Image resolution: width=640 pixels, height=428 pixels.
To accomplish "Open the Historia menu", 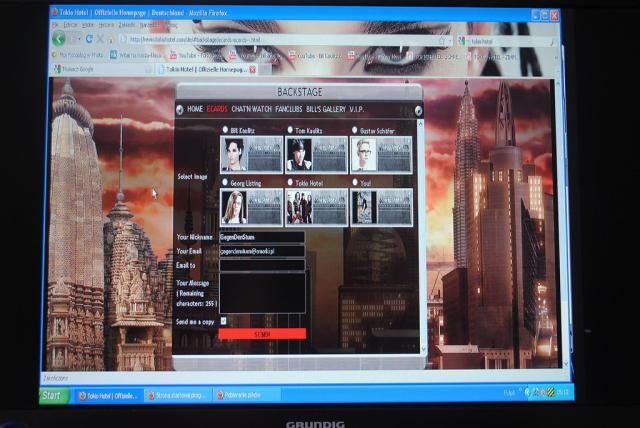I will tap(106, 25).
